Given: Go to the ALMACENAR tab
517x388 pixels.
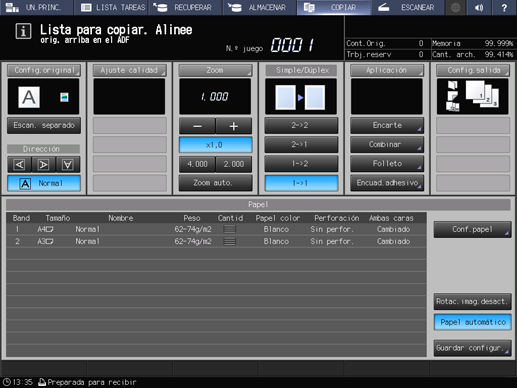Looking at the screenshot, I should coord(260,7).
